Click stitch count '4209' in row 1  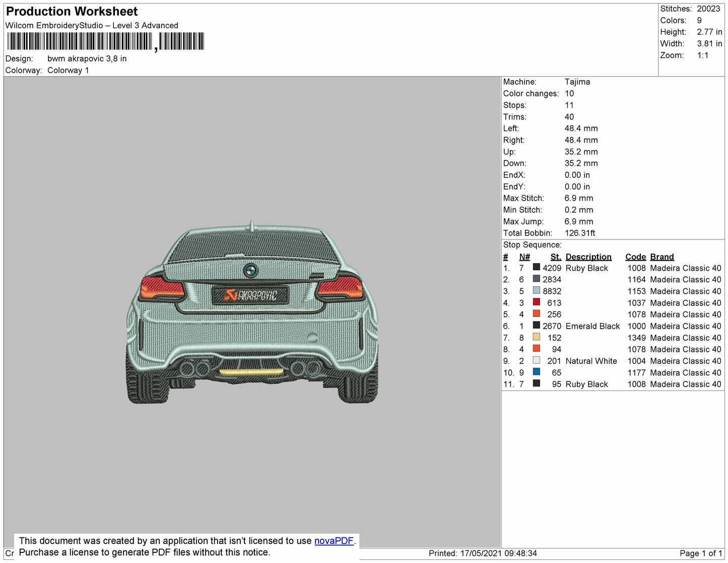point(552,268)
